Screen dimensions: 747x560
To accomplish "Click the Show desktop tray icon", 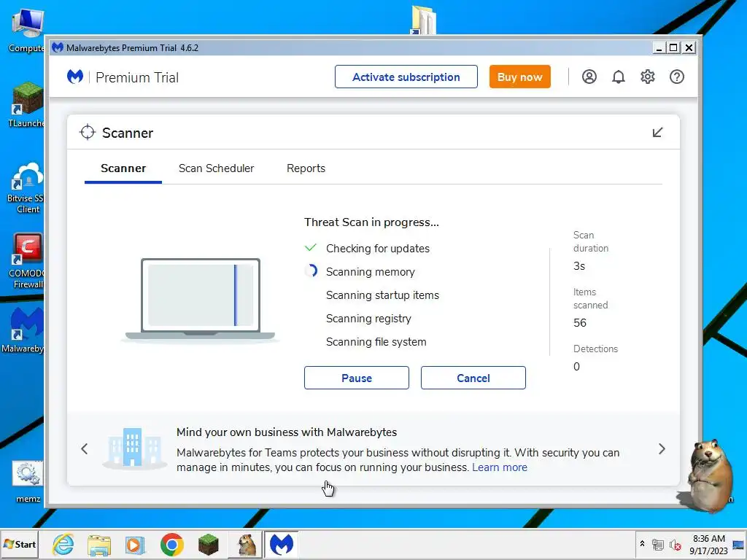I will 738,545.
